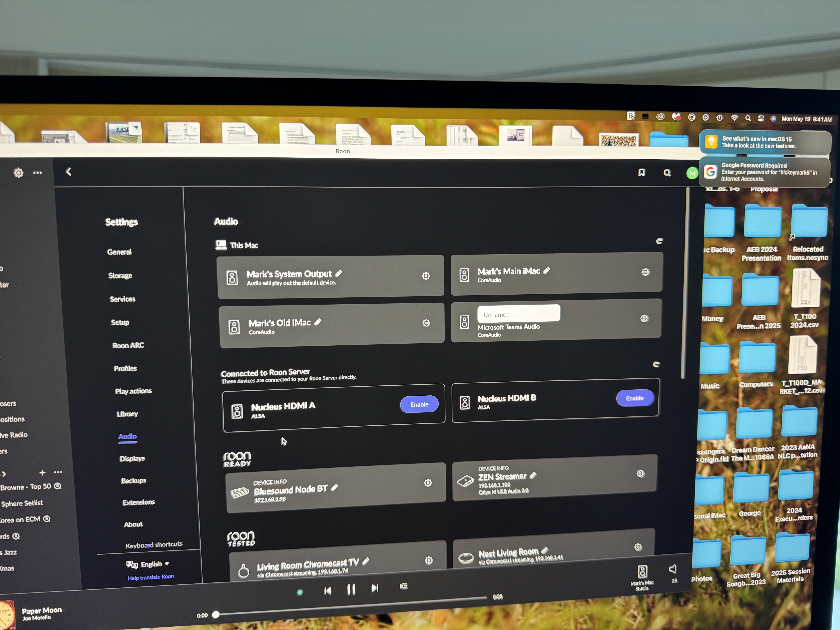Click the Unnamed device name field
Screen dimensions: 840x630
519,314
